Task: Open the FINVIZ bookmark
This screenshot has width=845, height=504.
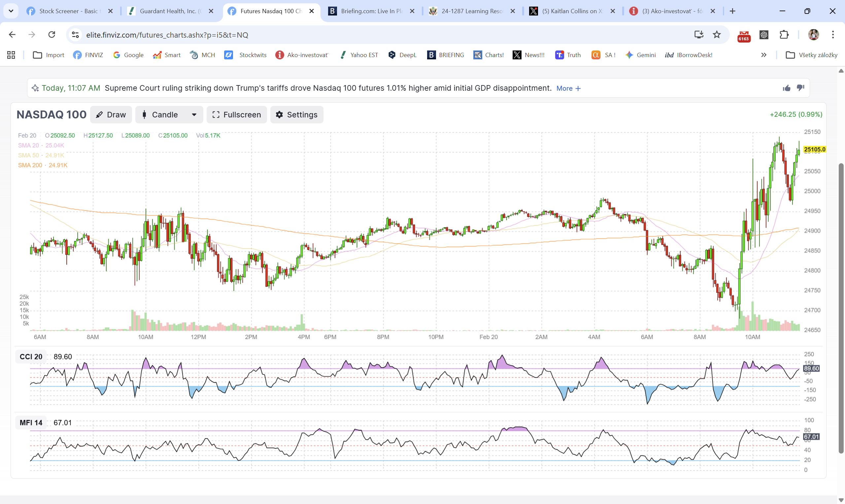Action: click(88, 55)
